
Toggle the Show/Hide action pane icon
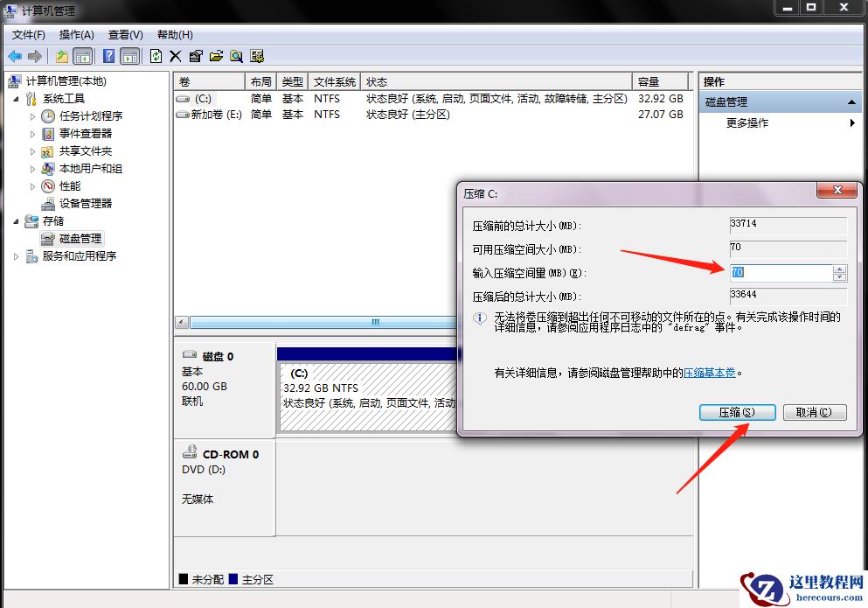point(131,55)
